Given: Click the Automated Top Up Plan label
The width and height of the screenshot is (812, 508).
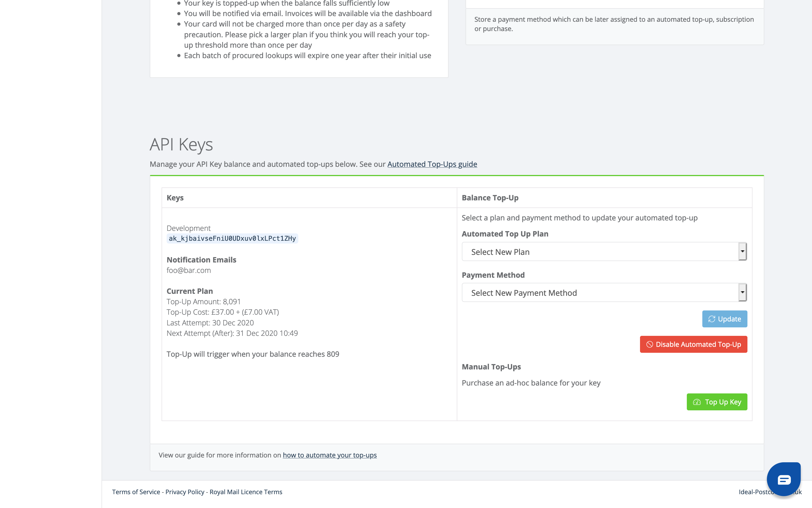Looking at the screenshot, I should pos(505,234).
